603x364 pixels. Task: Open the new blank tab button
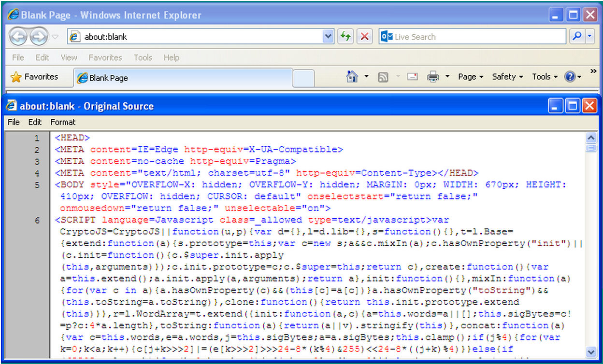(303, 78)
